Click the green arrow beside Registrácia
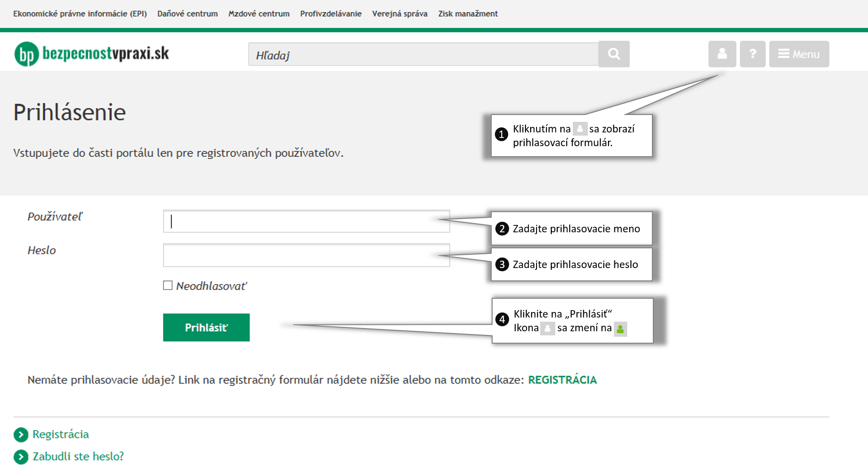868x471 pixels. pos(21,434)
